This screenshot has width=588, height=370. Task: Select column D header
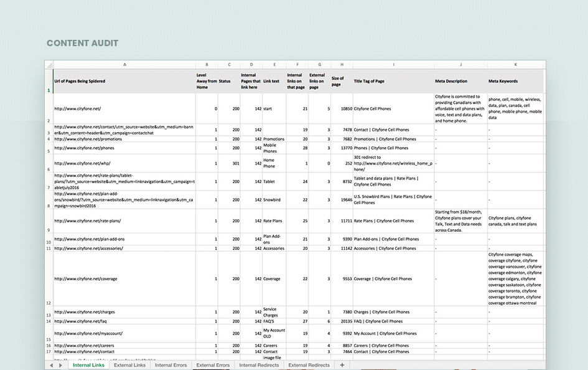tap(251, 65)
